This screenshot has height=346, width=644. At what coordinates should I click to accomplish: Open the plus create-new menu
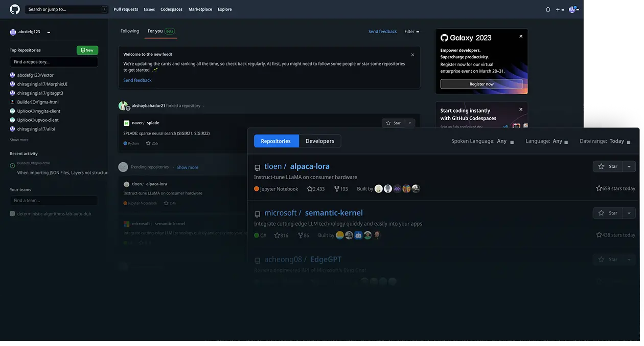click(x=560, y=9)
